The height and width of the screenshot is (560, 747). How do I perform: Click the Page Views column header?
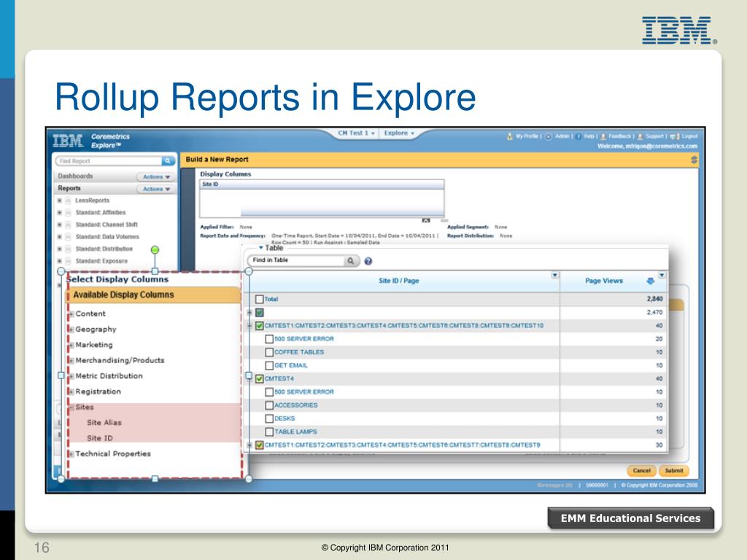pyautogui.click(x=603, y=281)
